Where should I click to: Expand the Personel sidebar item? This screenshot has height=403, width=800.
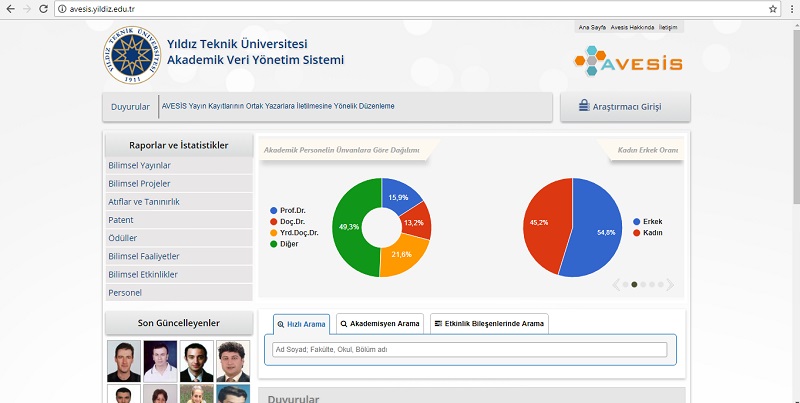[x=125, y=292]
